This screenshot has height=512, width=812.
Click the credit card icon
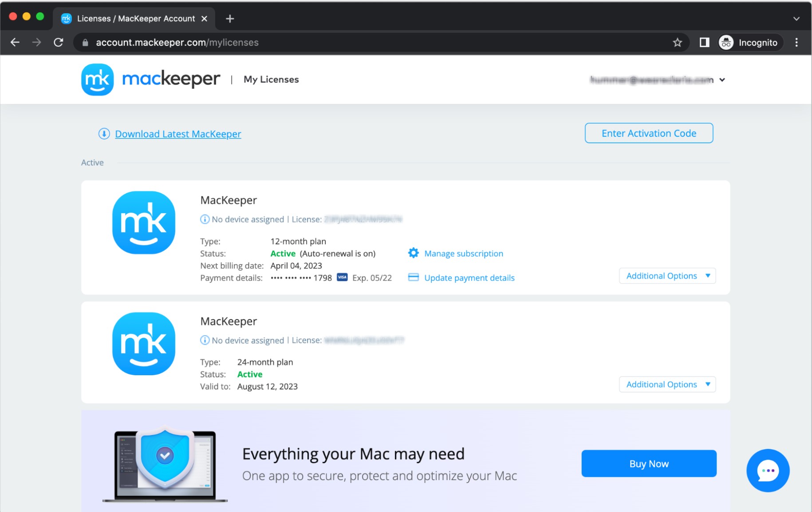413,278
